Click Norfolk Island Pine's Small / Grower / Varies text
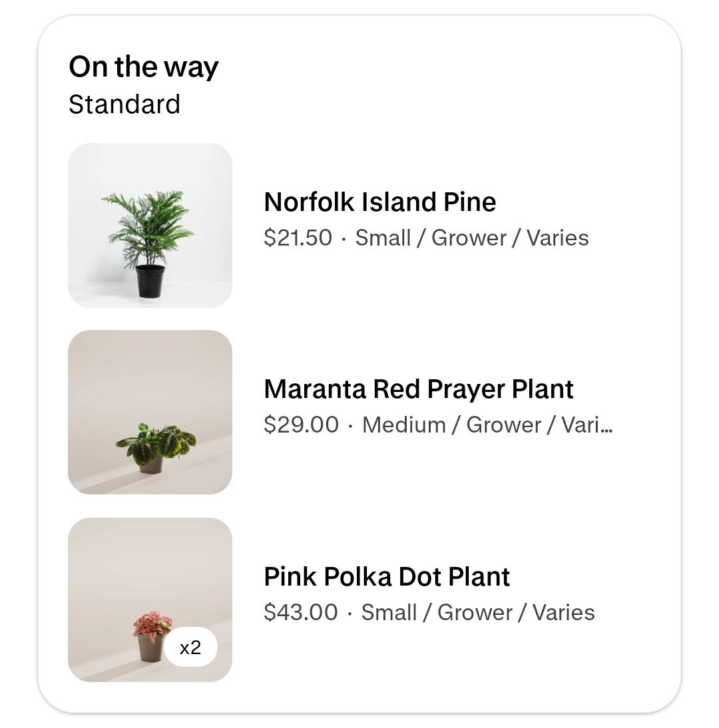The height and width of the screenshot is (728, 719). (472, 238)
